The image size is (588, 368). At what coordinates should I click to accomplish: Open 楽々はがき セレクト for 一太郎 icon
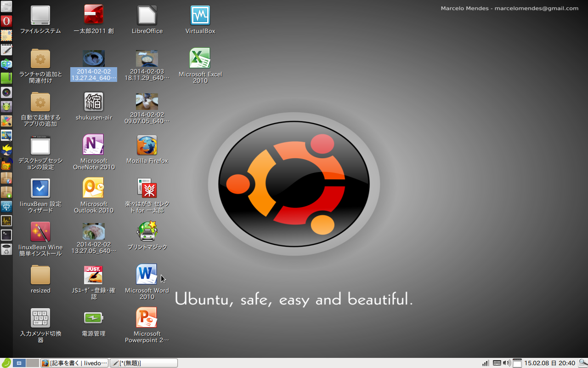147,189
